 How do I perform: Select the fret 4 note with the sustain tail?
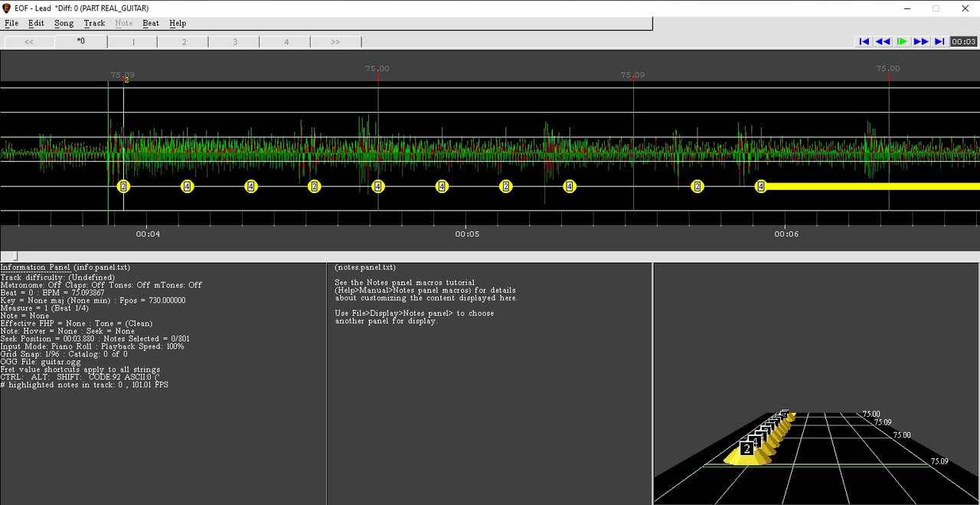coord(760,186)
